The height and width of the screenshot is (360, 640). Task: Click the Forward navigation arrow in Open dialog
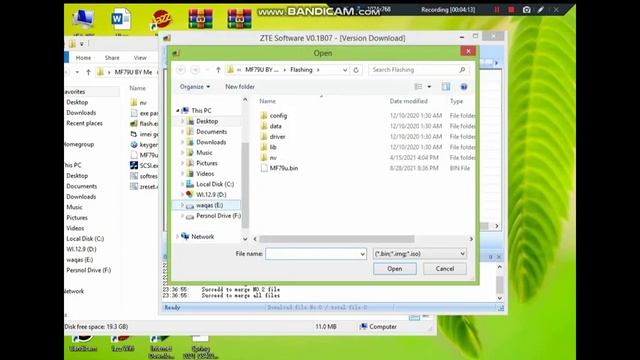[195, 70]
